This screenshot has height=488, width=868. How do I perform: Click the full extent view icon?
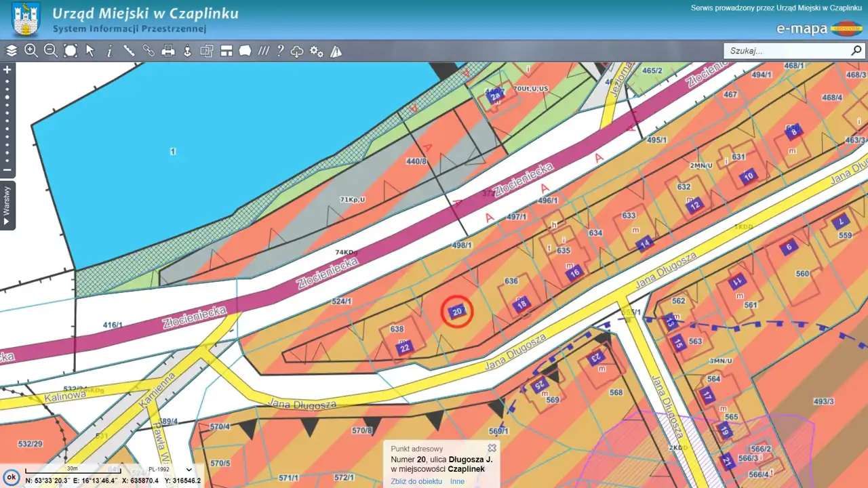click(71, 51)
